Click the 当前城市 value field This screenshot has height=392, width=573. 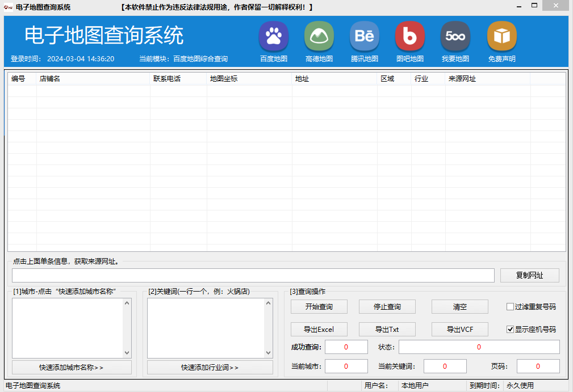pyautogui.click(x=346, y=366)
